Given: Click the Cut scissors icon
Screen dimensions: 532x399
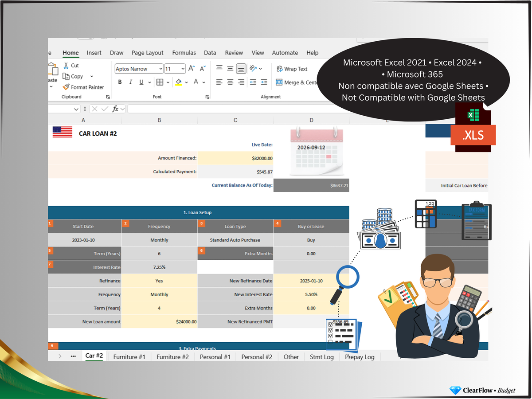Looking at the screenshot, I should tap(66, 66).
